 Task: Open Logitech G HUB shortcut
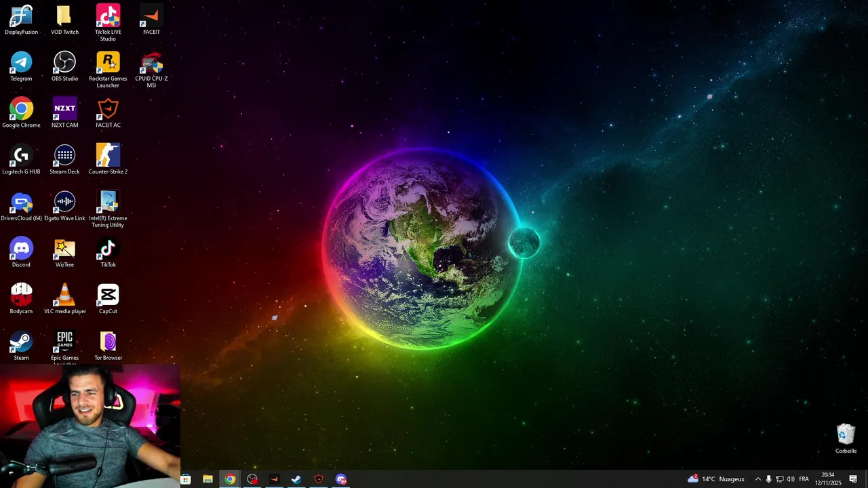coord(21,160)
